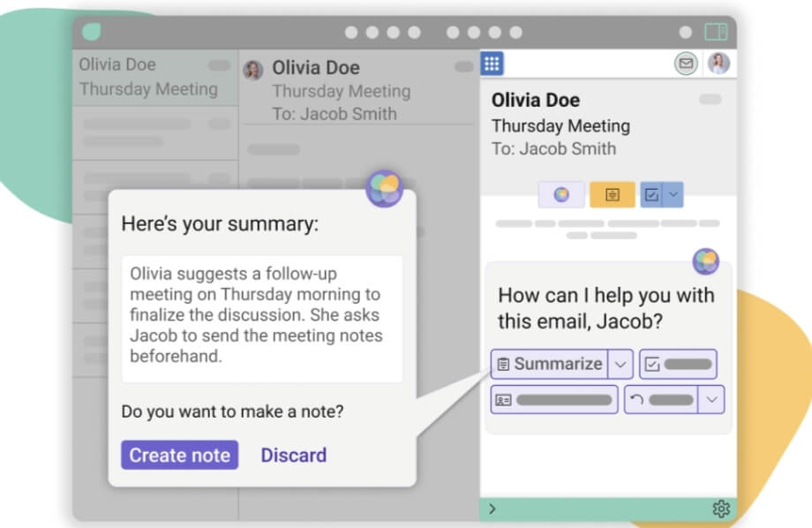This screenshot has width=812, height=528.
Task: Click the Create note button
Action: (x=179, y=455)
